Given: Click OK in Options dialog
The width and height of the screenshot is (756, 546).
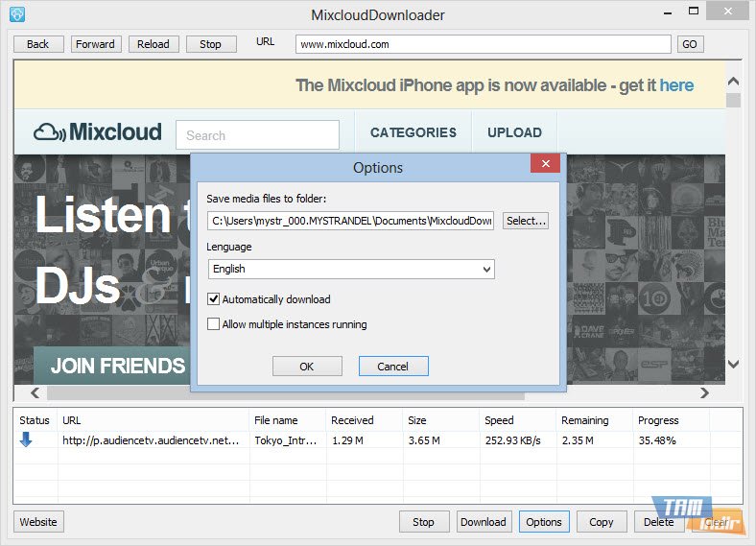Looking at the screenshot, I should [x=307, y=367].
